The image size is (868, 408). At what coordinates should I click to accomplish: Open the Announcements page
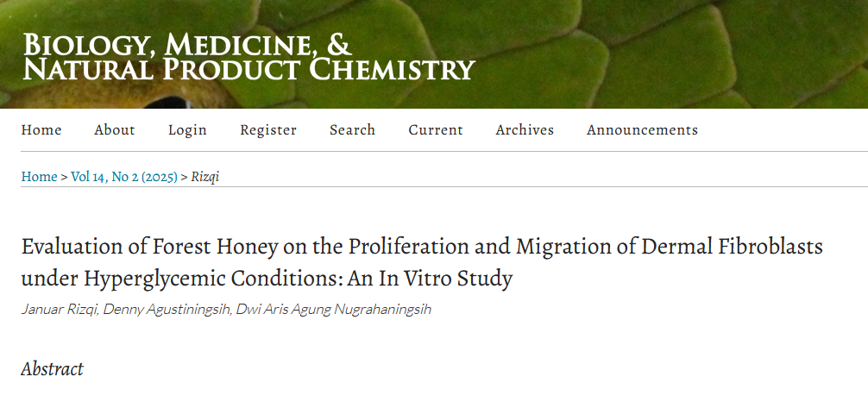tap(642, 130)
